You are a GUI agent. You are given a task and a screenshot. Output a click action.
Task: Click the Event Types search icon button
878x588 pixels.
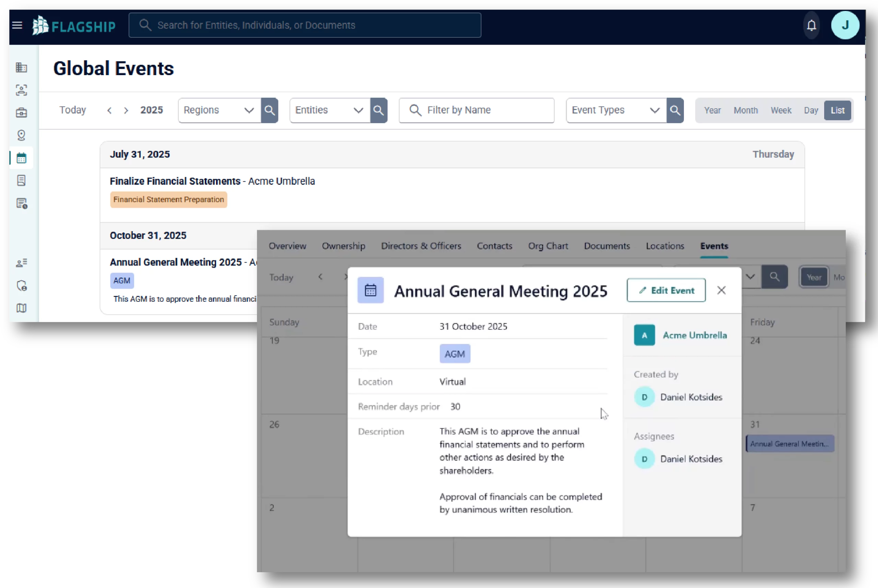(x=675, y=110)
